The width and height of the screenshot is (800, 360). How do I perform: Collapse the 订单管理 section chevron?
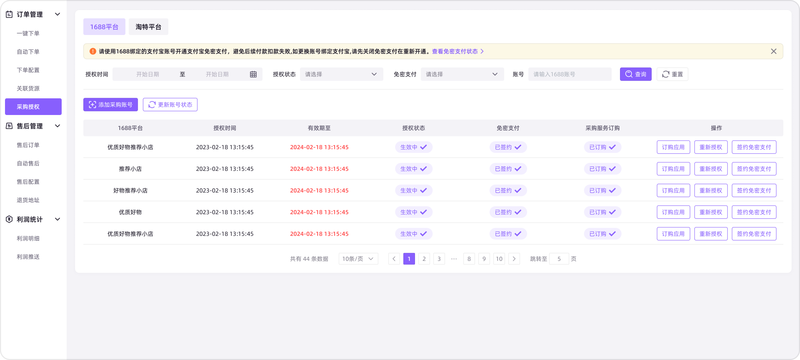coord(58,14)
